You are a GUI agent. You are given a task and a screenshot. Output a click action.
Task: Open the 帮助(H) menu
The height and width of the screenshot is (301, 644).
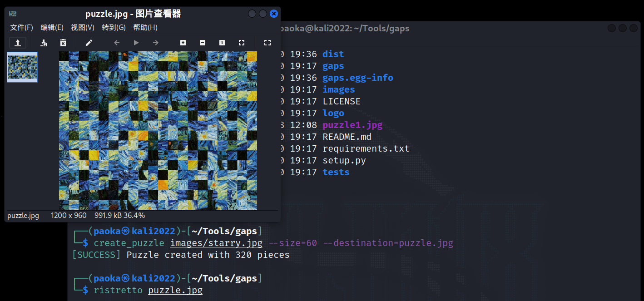145,28
